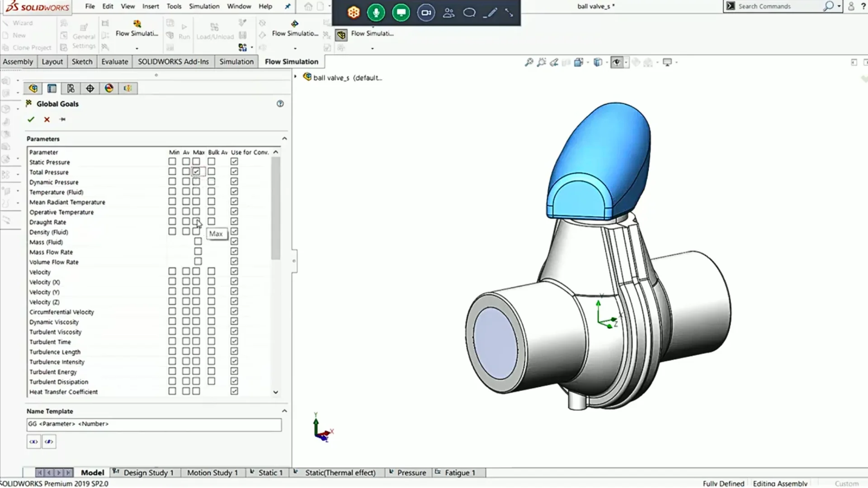Expand the ball valve_s feature tree
This screenshot has height=488, width=868.
point(296,77)
